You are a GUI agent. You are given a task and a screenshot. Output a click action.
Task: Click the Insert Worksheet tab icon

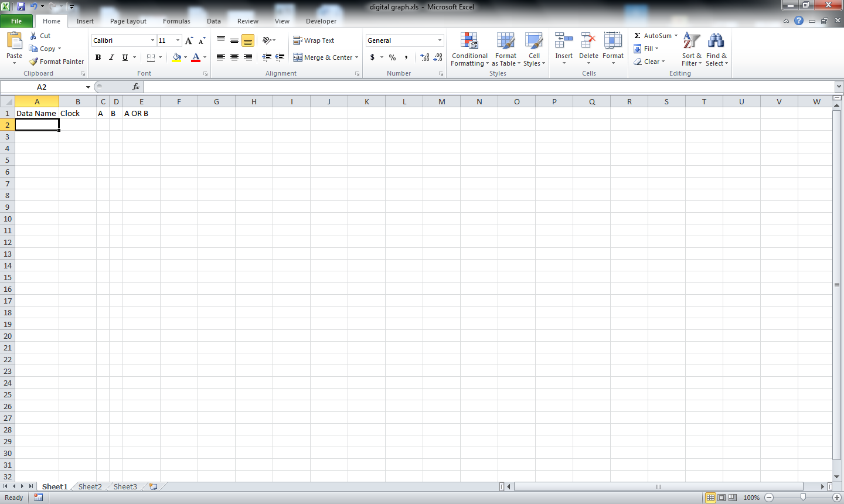tap(153, 486)
